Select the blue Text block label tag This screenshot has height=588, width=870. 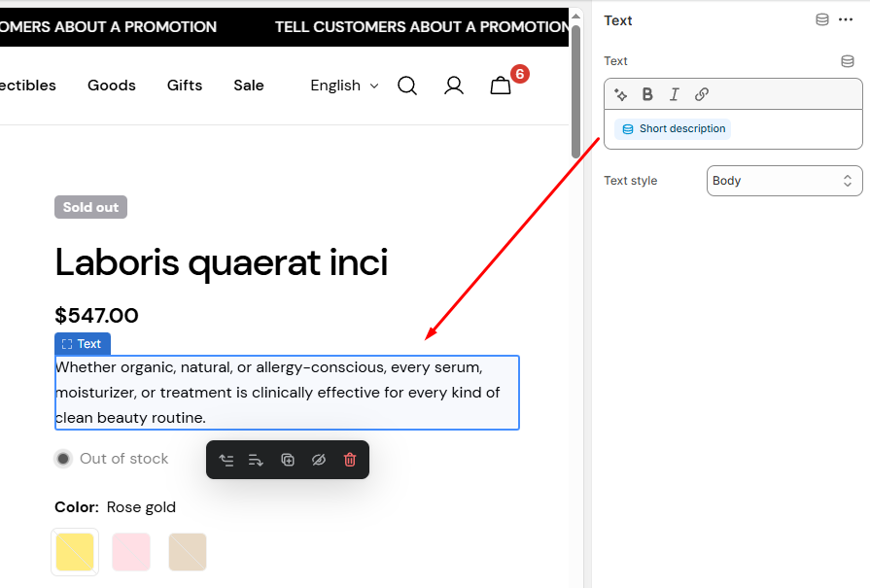[x=82, y=344]
